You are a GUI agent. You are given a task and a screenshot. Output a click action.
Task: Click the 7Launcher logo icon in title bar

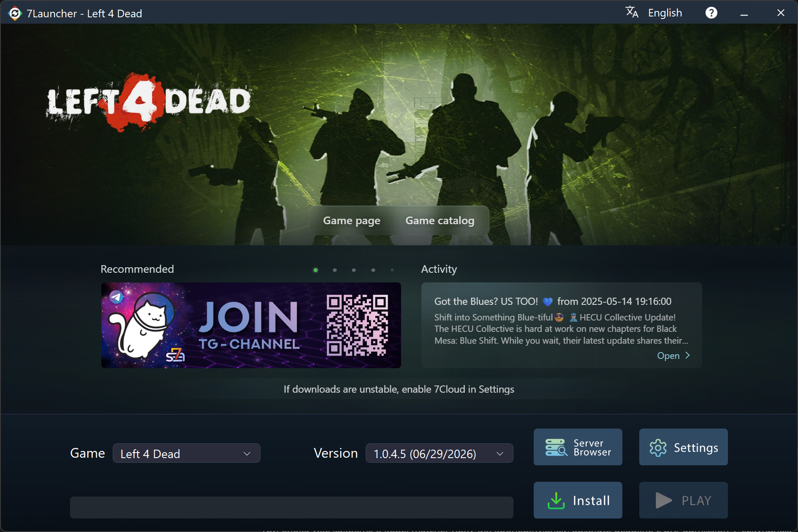tap(15, 14)
